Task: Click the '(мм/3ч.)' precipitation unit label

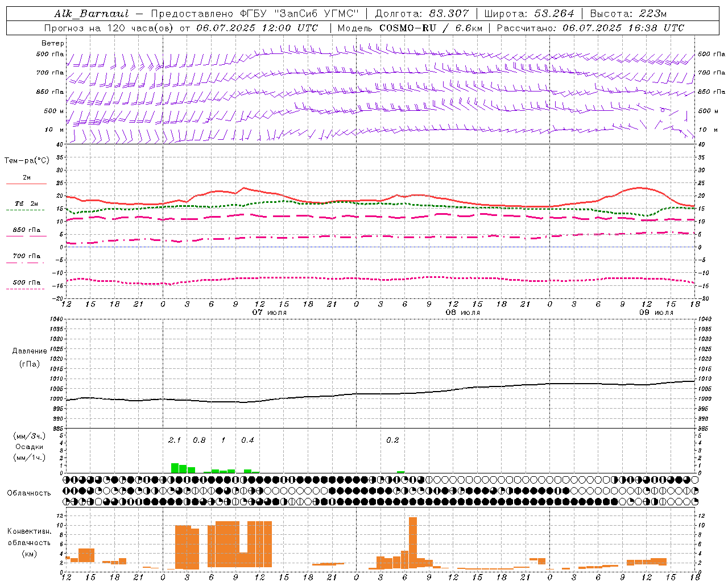Action: [x=30, y=436]
